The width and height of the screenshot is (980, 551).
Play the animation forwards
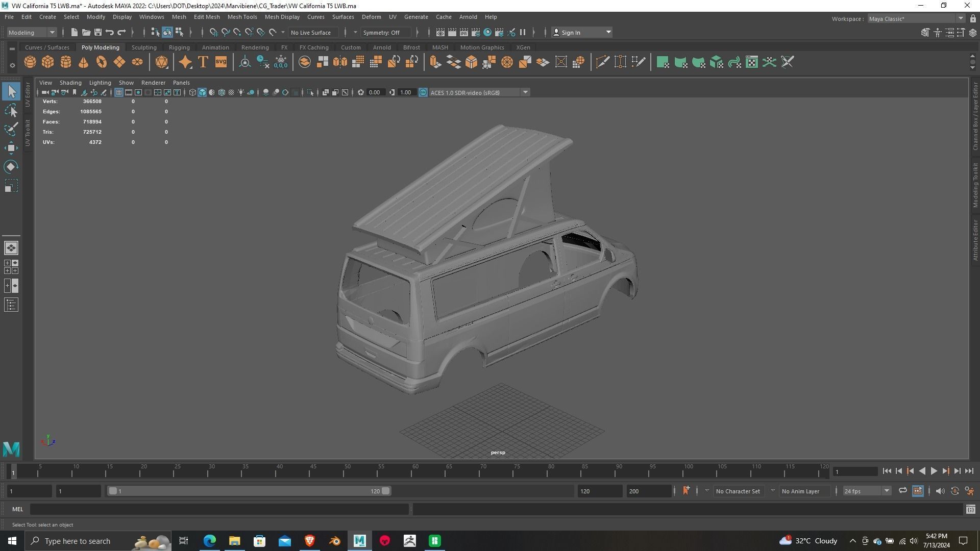[x=933, y=471]
